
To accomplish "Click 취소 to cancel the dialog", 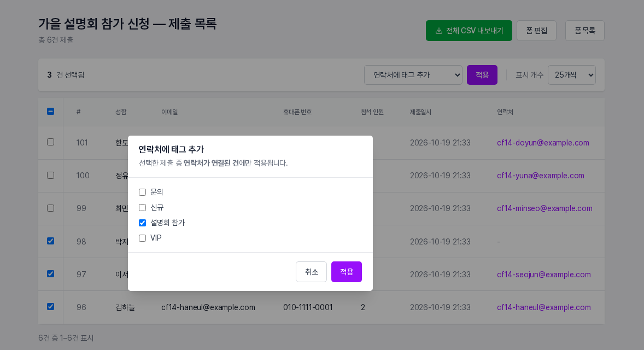I will (x=311, y=272).
